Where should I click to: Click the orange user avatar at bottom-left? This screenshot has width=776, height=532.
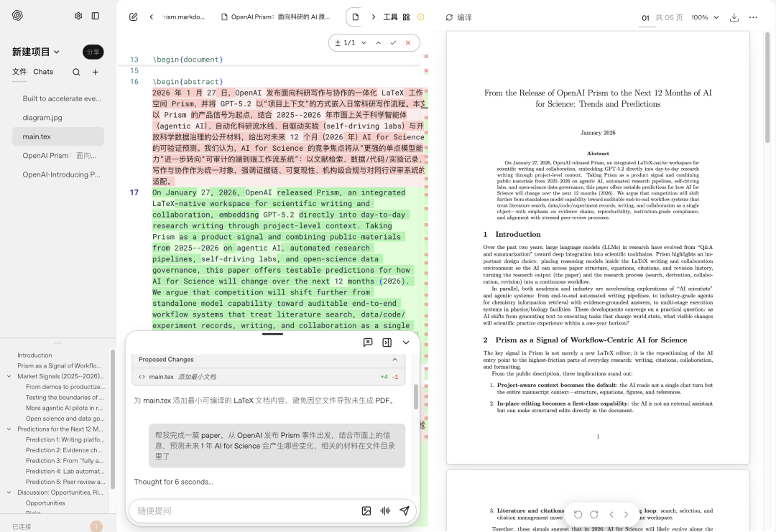coord(96,526)
